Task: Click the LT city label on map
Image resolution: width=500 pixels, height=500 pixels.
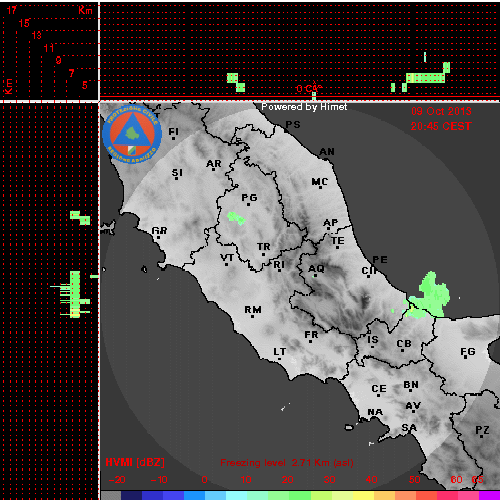Action: (280, 352)
